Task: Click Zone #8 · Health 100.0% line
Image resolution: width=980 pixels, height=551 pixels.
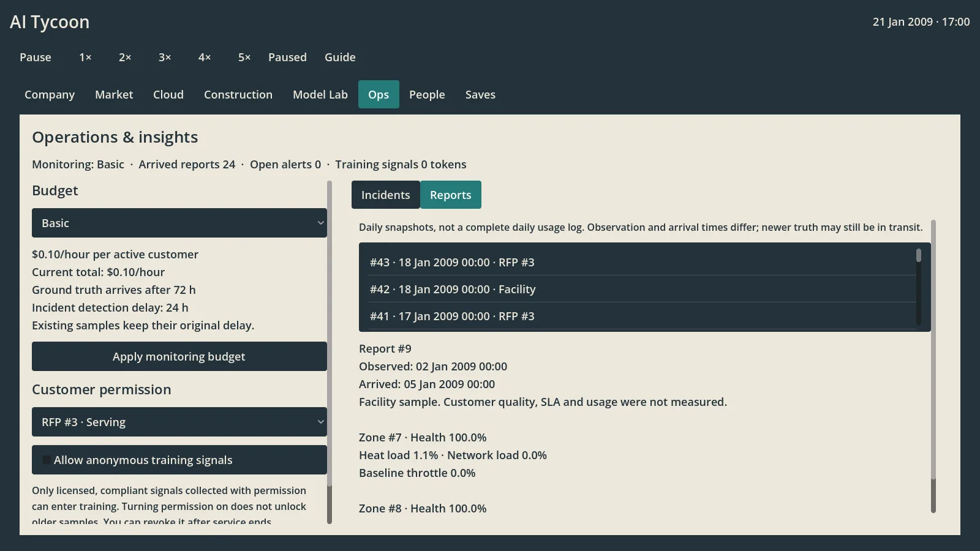Action: click(423, 508)
